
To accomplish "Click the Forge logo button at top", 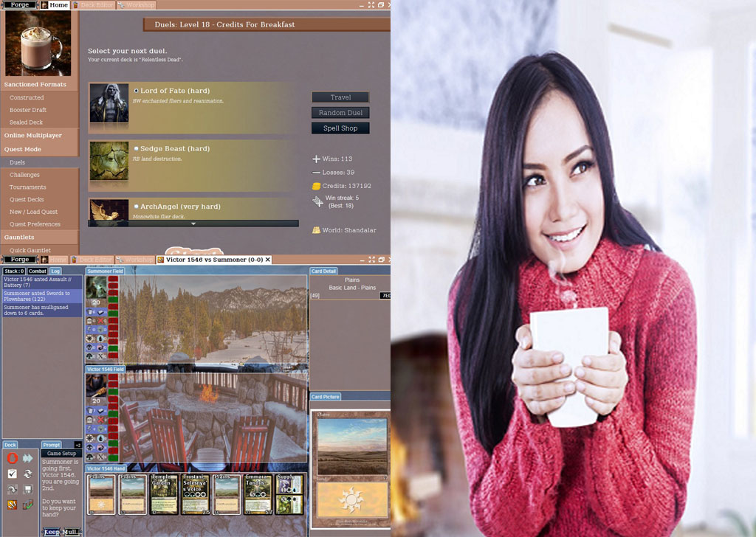I will coord(19,5).
